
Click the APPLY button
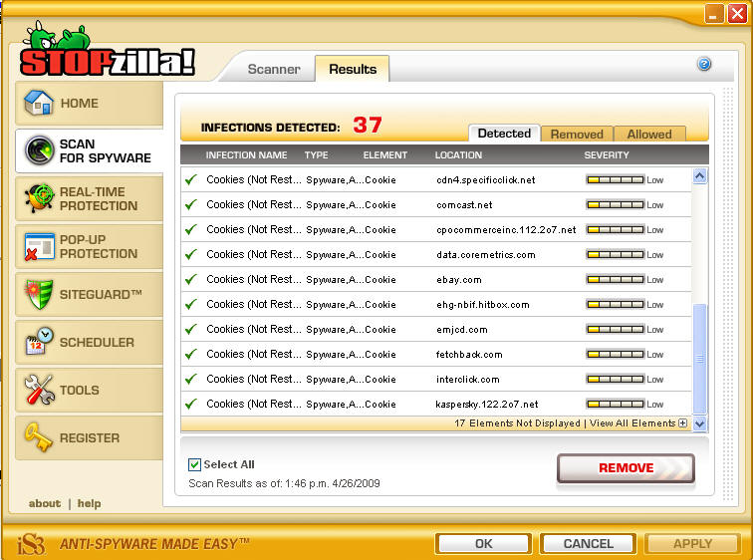(692, 544)
